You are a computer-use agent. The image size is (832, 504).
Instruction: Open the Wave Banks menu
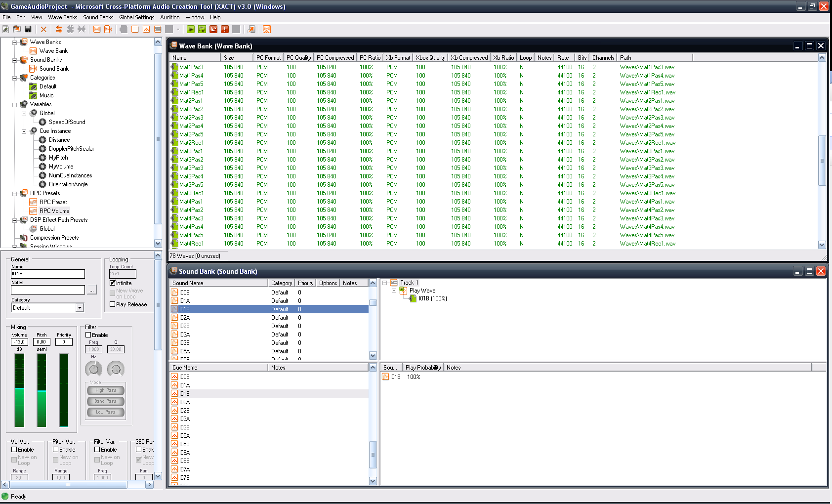tap(63, 17)
